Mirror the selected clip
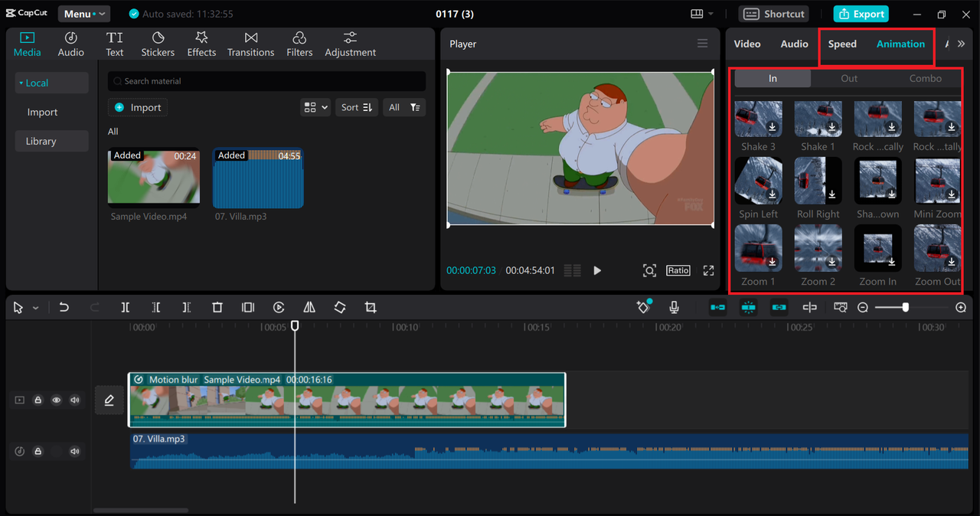Viewport: 980px width, 516px height. click(x=309, y=307)
